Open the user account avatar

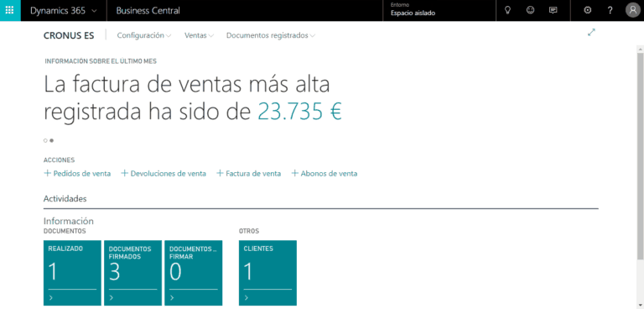(x=633, y=10)
